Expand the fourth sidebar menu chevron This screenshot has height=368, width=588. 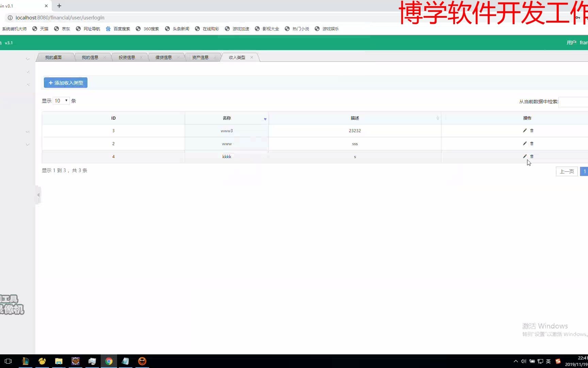(28, 132)
